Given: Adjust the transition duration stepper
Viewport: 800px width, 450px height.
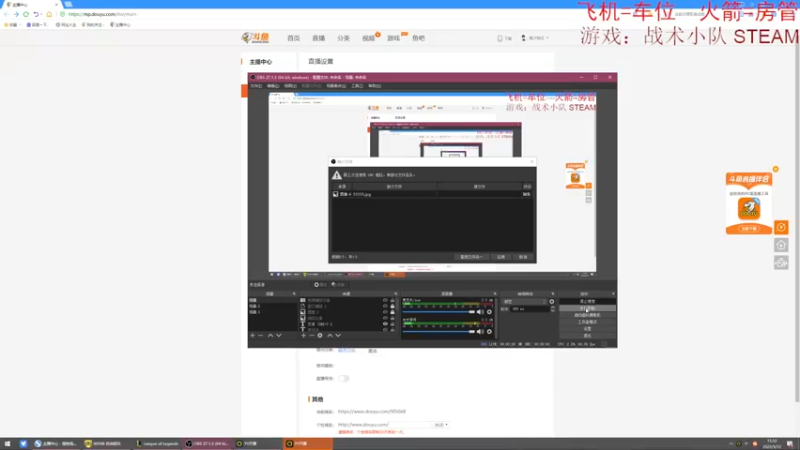Looking at the screenshot, I should coord(553,309).
